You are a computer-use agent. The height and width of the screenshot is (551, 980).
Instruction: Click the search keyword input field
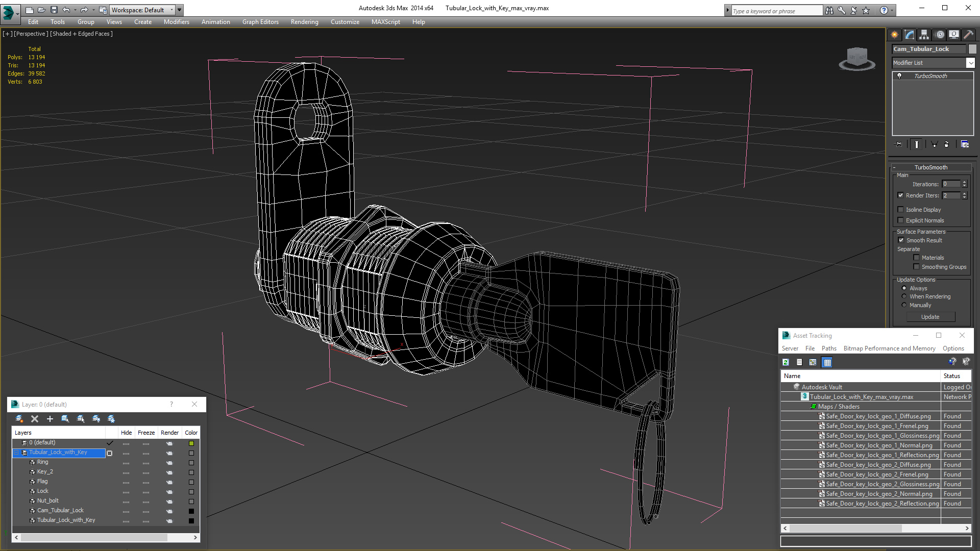point(776,11)
